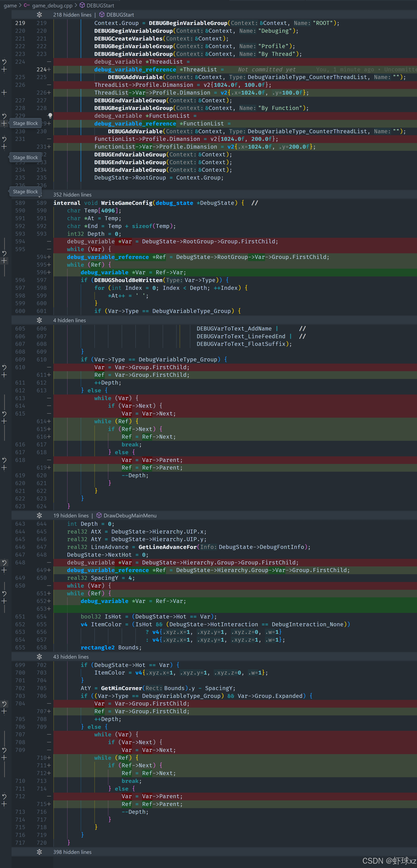Stage the block at added line 224
The height and width of the screenshot is (868, 417).
pyautogui.click(x=4, y=69)
